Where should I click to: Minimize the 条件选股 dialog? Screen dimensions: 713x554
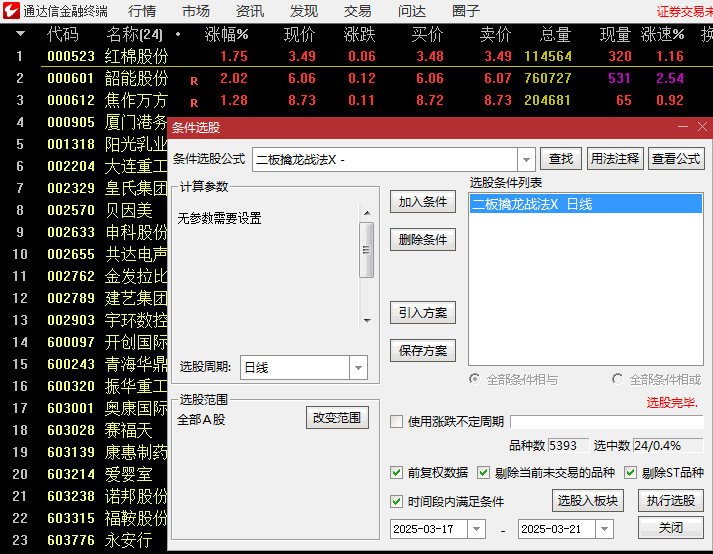click(x=683, y=127)
